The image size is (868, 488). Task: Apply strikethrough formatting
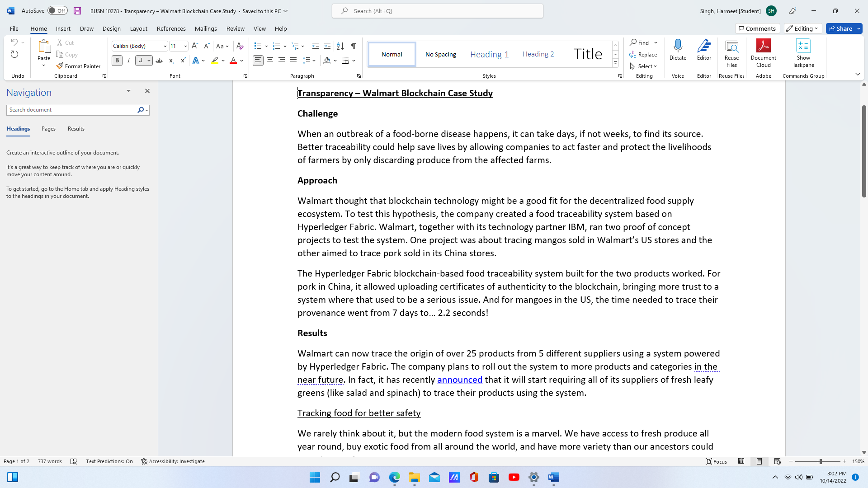click(159, 61)
